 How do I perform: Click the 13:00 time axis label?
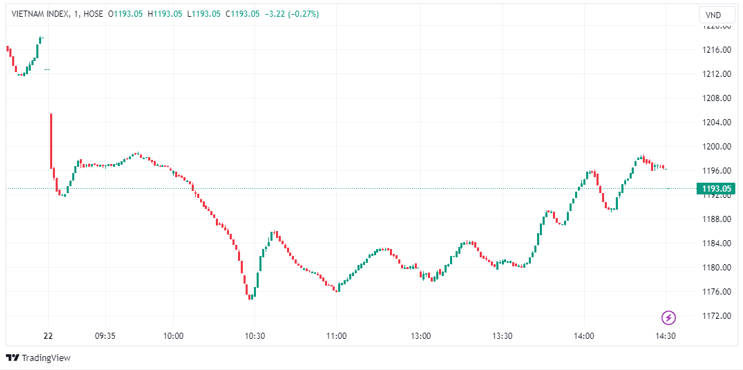point(421,335)
